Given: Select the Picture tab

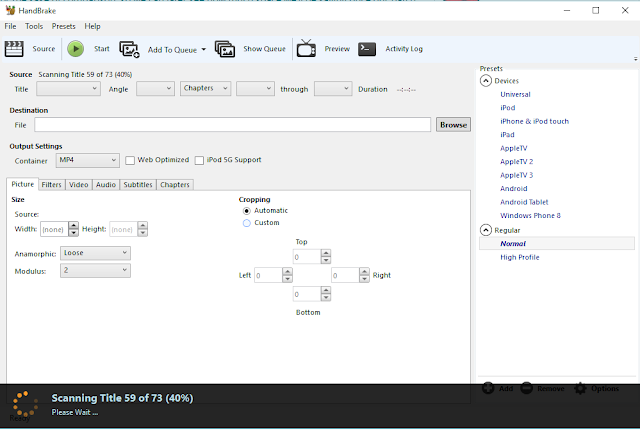Looking at the screenshot, I should (22, 184).
